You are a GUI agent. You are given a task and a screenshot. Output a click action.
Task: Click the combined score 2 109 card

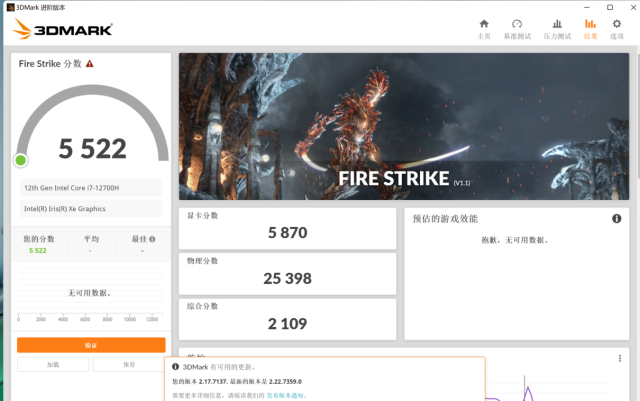pos(287,319)
